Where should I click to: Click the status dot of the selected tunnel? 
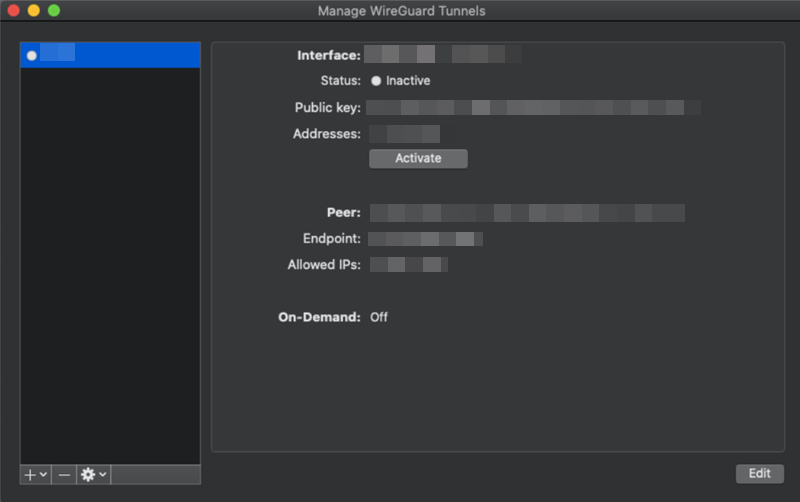tap(32, 55)
